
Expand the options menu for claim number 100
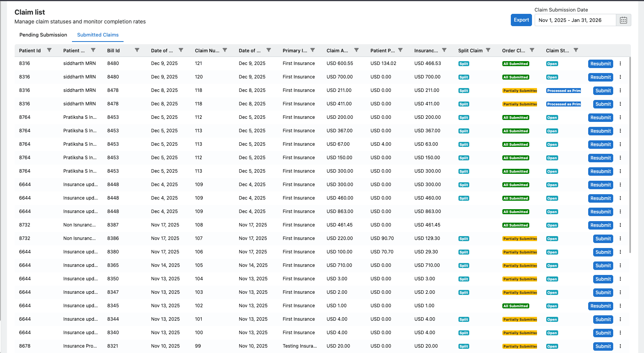pos(620,333)
